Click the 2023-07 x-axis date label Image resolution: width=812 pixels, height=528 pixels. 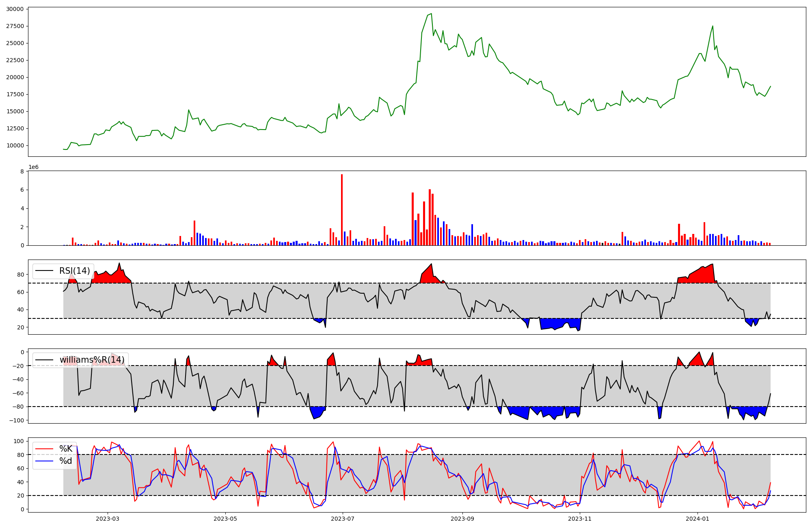[343, 519]
